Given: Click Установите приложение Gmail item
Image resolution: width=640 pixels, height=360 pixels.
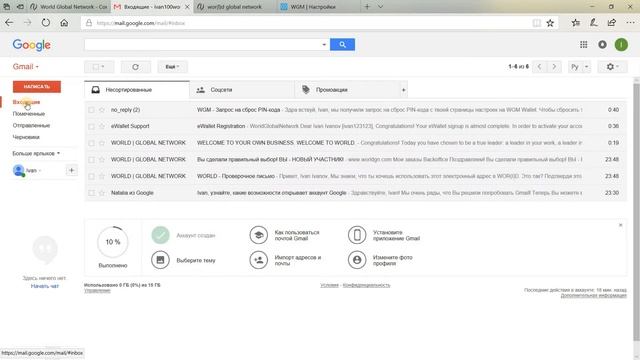Looking at the screenshot, I should 384,236.
